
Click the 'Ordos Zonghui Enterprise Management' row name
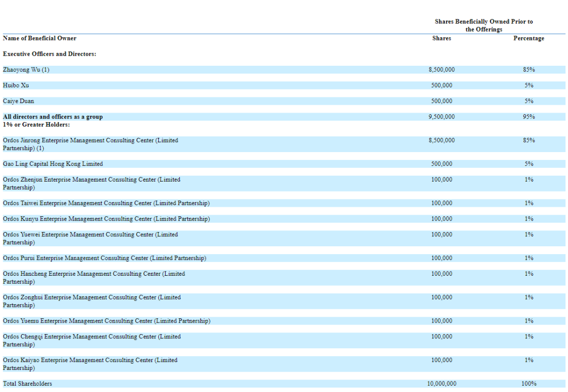point(92,301)
